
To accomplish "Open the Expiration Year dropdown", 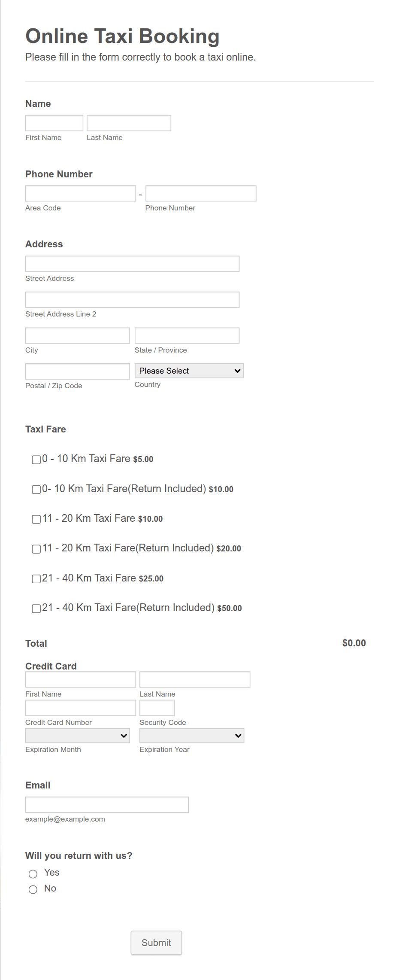I will pos(191,735).
